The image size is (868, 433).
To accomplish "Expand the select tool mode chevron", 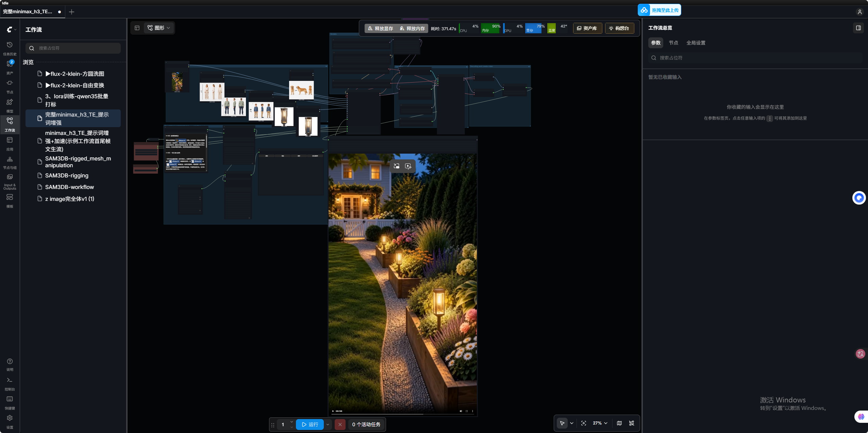I will tap(572, 423).
